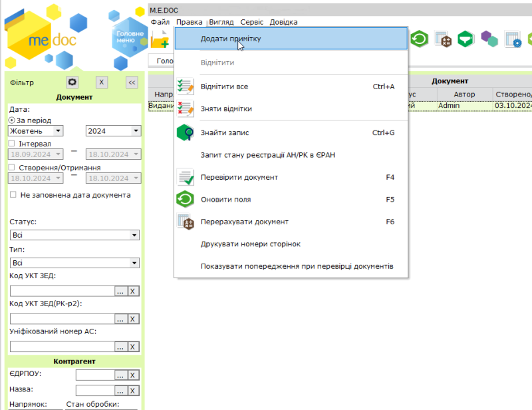532x410 pixels.
Task: Click the create new document folder icon
Action: [160, 40]
